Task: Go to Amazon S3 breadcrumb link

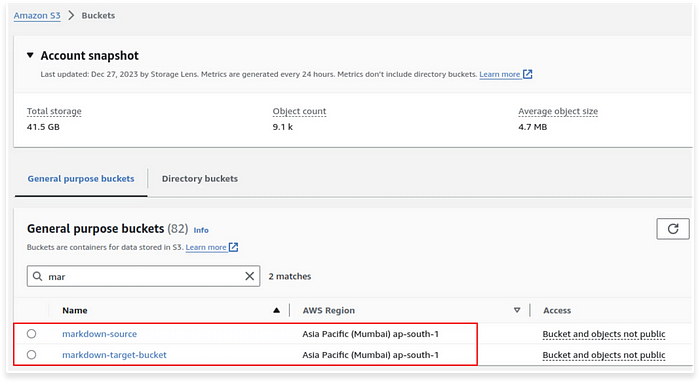Action: pyautogui.click(x=37, y=15)
